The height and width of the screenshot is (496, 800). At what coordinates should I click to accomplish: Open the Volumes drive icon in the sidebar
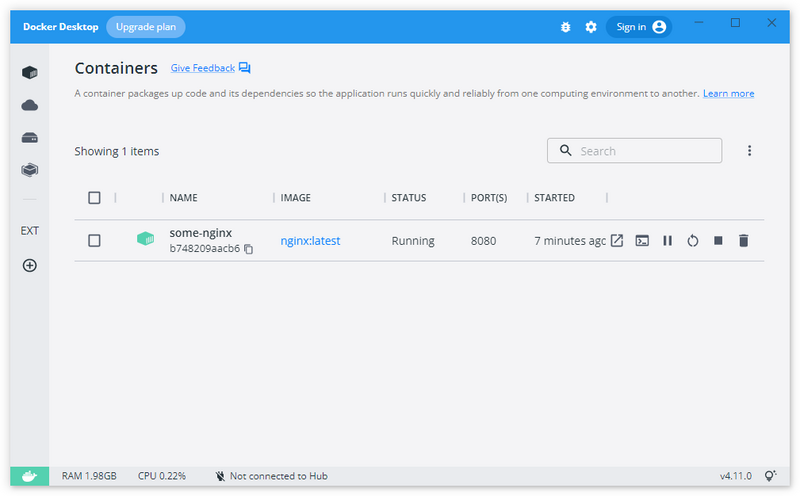(30, 138)
